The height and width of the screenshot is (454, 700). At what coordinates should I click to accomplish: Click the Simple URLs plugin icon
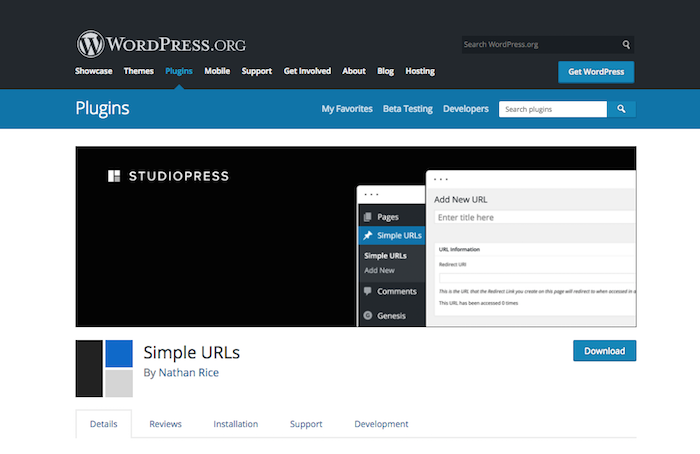pos(104,368)
